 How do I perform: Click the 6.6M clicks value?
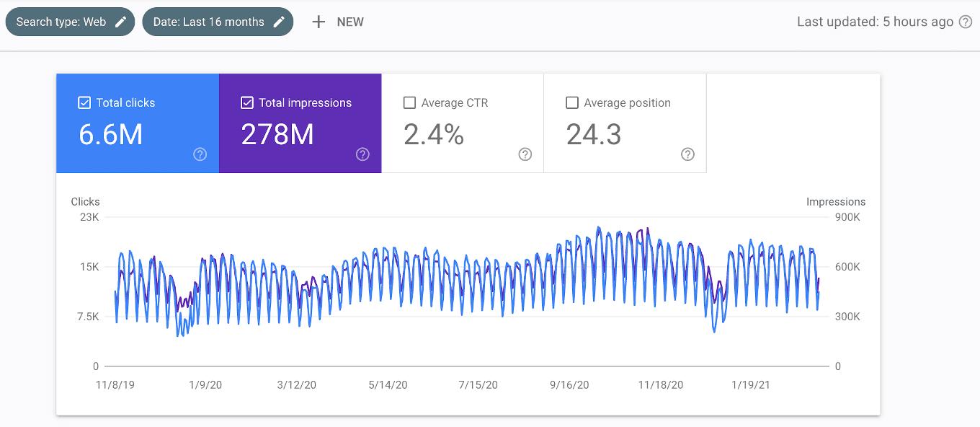pyautogui.click(x=110, y=133)
